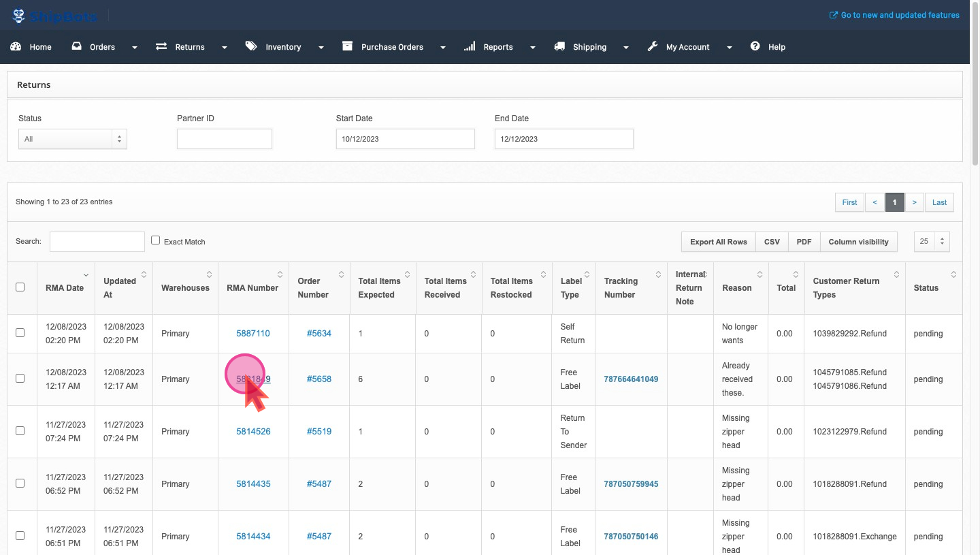Open tracking number 787050750146 link
980x555 pixels.
(631, 537)
